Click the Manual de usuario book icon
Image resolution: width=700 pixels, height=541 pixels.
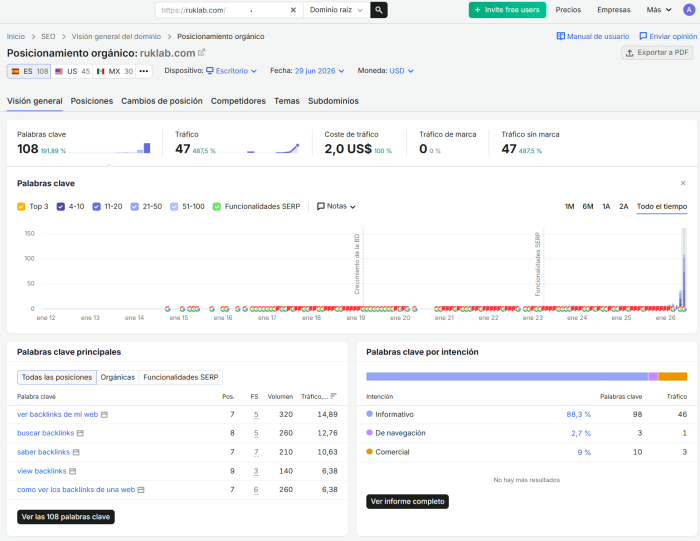click(560, 36)
